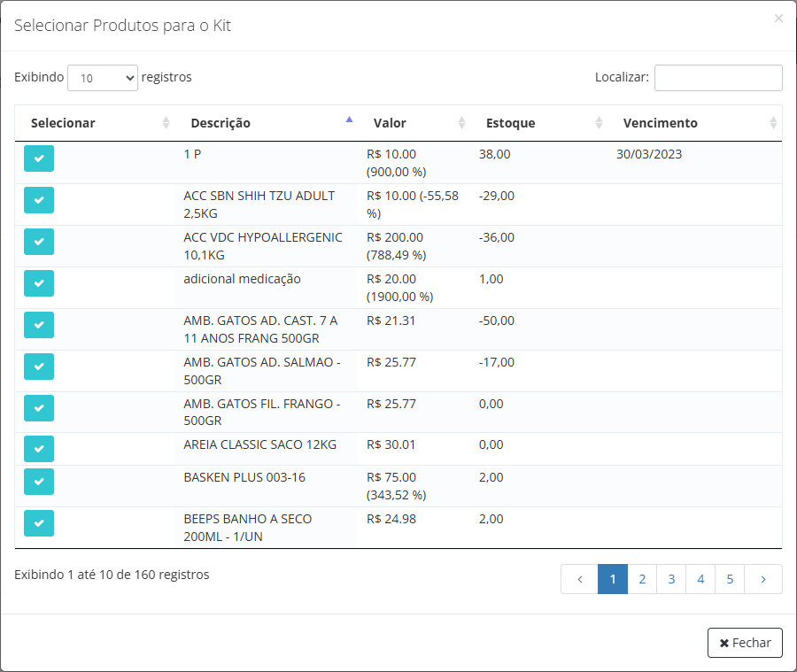Screen dimensions: 797x672
Task: Select the 1 P product checkbox
Action: click(x=39, y=158)
